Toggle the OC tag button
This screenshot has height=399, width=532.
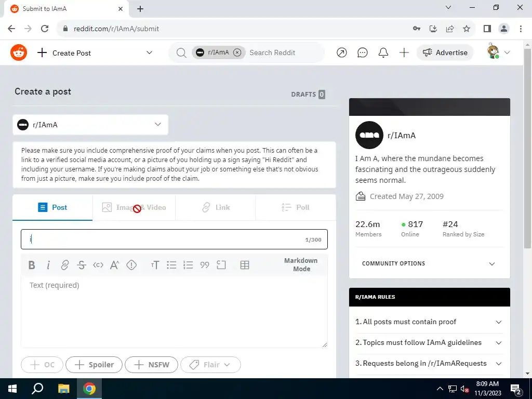[x=42, y=365]
